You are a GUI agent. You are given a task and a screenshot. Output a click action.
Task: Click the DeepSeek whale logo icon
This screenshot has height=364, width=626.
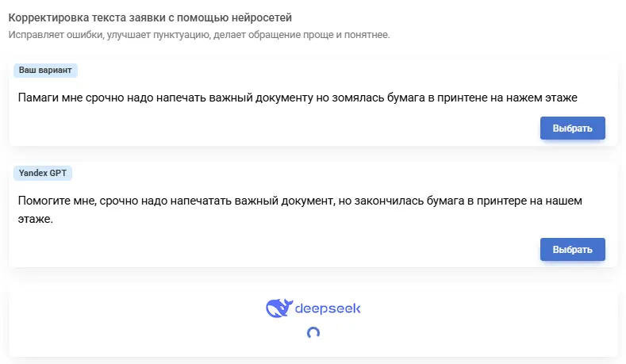(278, 308)
